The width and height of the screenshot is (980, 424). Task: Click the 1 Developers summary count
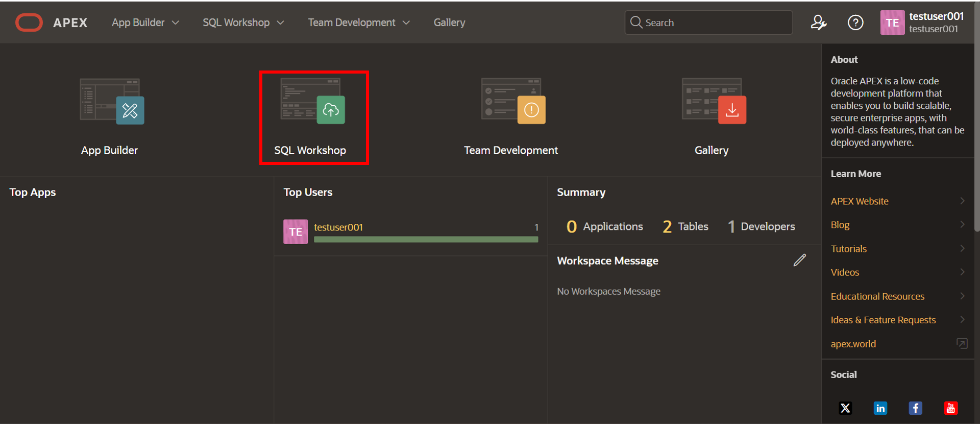click(761, 226)
